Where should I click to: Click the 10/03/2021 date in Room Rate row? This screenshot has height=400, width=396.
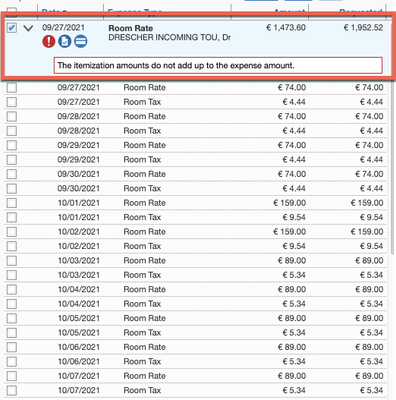(x=78, y=260)
